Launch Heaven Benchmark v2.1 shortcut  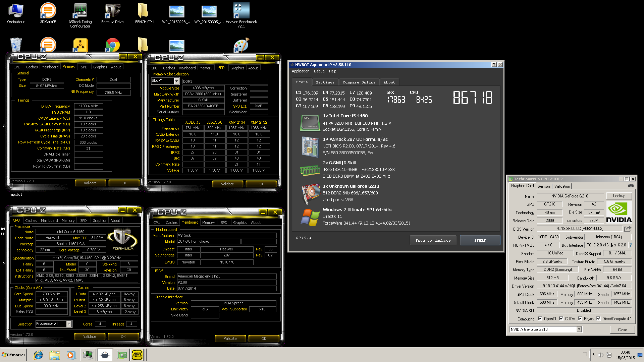tap(241, 15)
